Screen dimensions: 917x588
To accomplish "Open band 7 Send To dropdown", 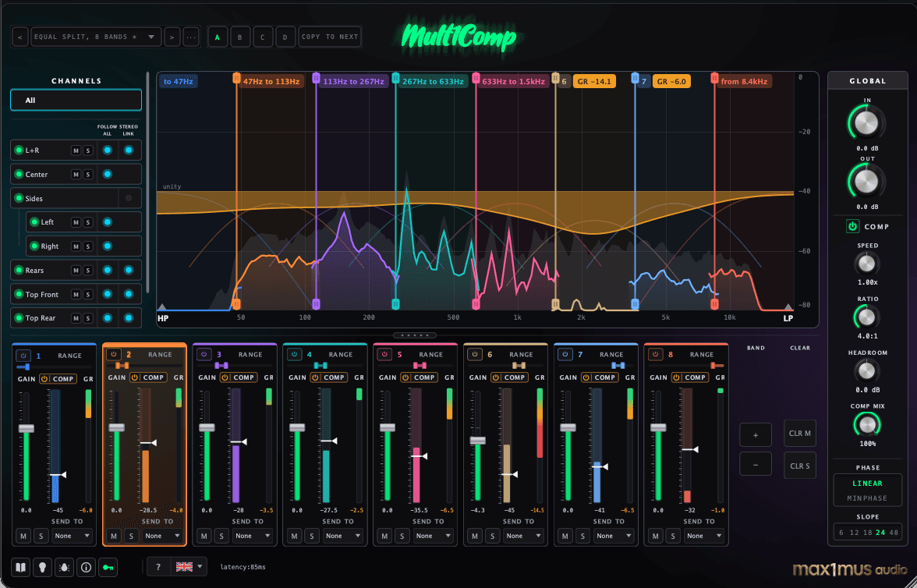I will [x=613, y=536].
